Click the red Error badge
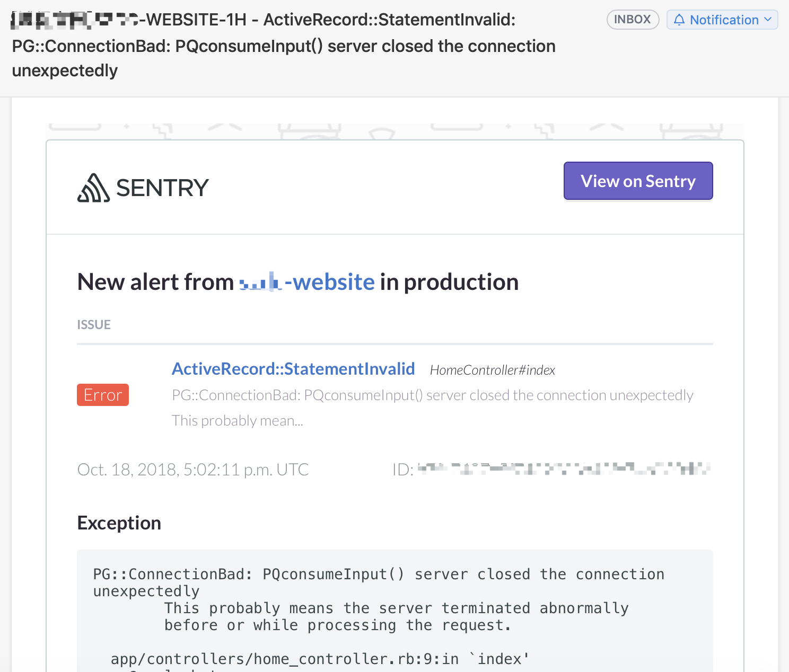This screenshot has width=789, height=672. 103,395
